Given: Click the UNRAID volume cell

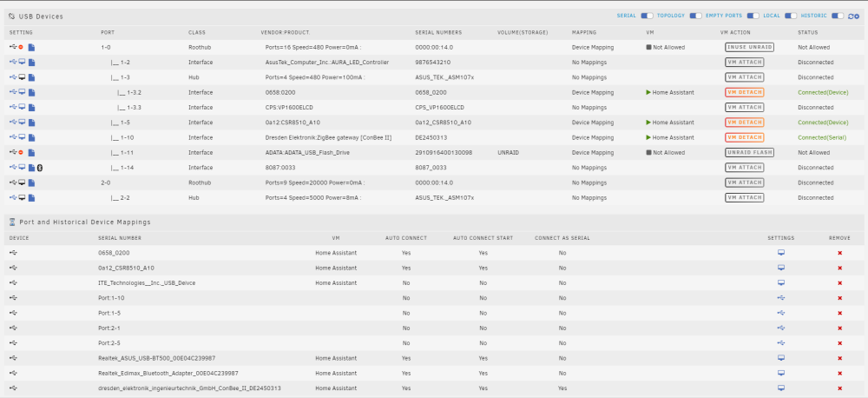Looking at the screenshot, I should pyautogui.click(x=508, y=152).
